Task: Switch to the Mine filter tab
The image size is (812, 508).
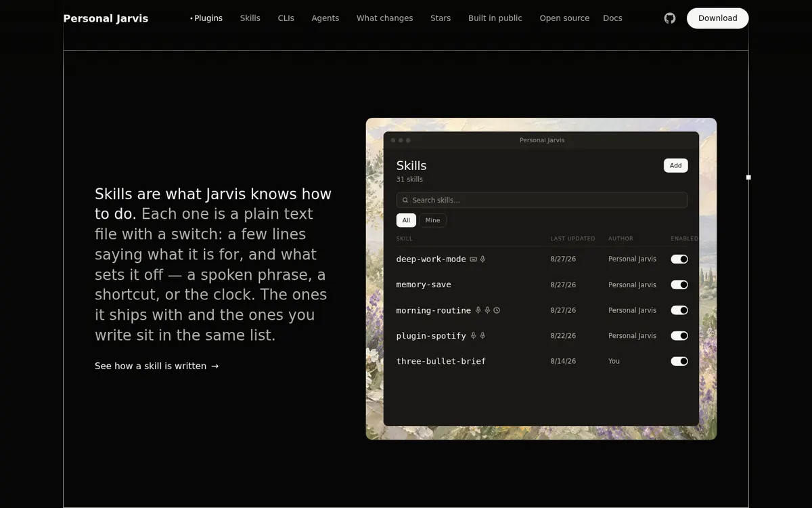Action: (432, 220)
